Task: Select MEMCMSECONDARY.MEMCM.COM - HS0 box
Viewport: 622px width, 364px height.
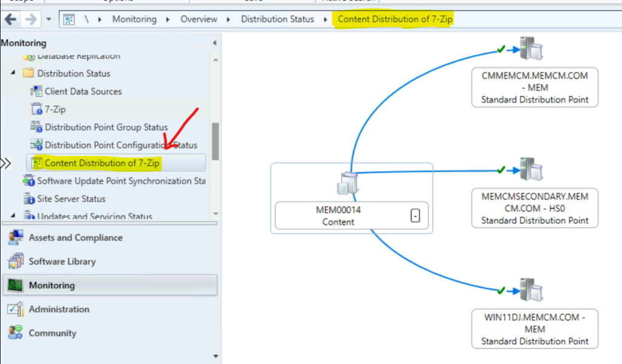Action: pyautogui.click(x=535, y=208)
